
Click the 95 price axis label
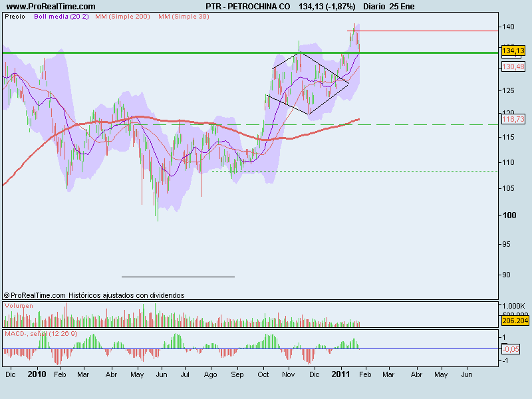[506, 244]
